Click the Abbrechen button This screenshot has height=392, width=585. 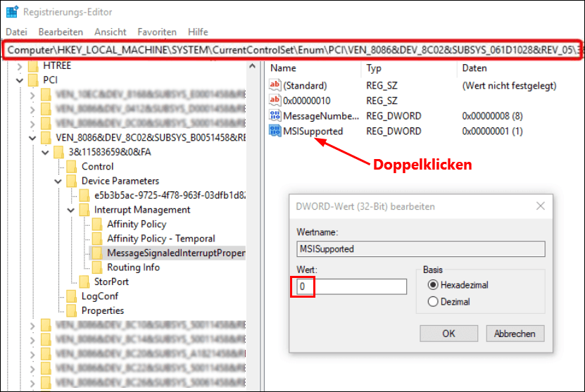(x=515, y=334)
